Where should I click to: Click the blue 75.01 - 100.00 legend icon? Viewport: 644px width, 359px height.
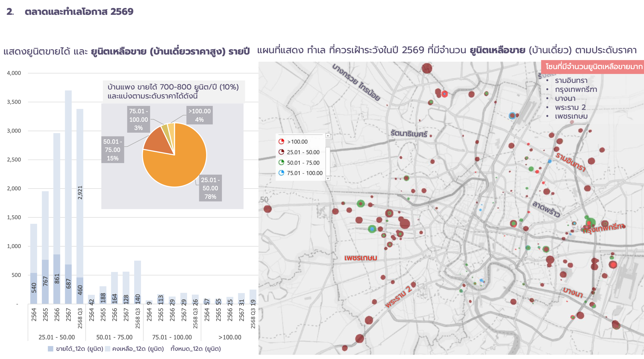click(281, 173)
